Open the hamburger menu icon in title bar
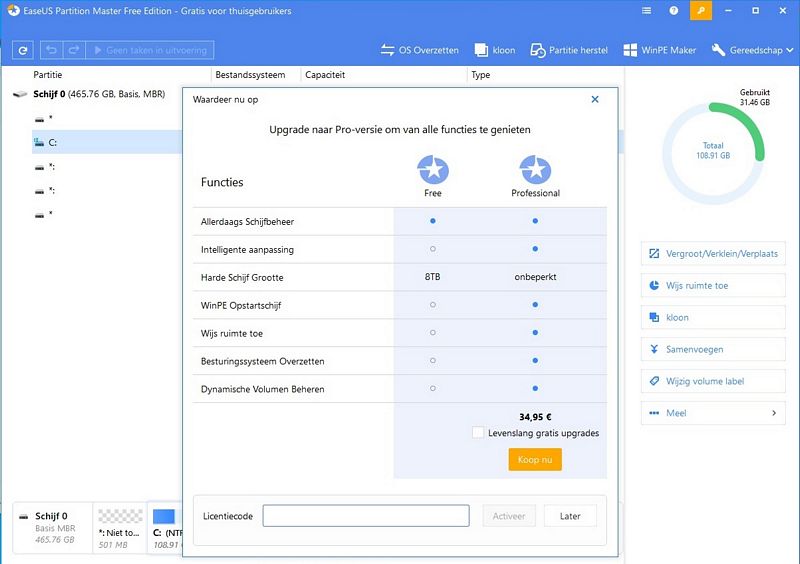800x564 pixels. pos(646,11)
